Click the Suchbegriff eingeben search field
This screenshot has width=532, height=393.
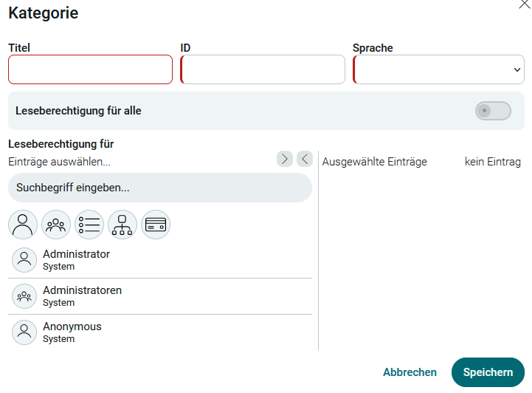(160, 188)
